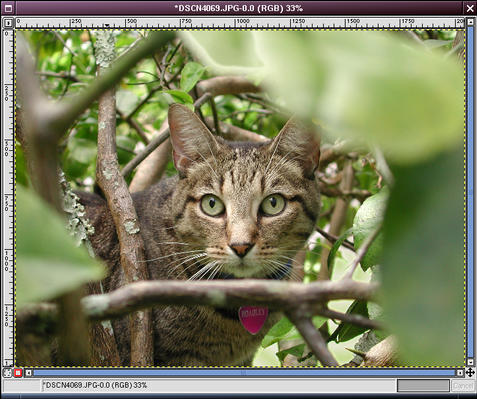
Task: Enable Quick Mask with the red button
Action: pyautogui.click(x=18, y=373)
